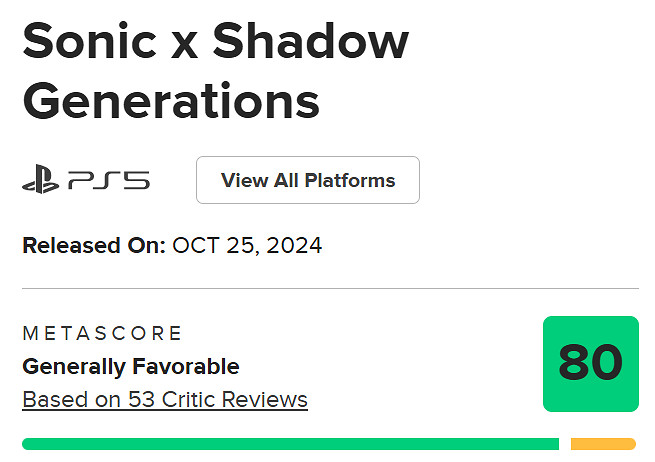Click the OCT 25, 2024 release date
The height and width of the screenshot is (462, 655).
247,245
